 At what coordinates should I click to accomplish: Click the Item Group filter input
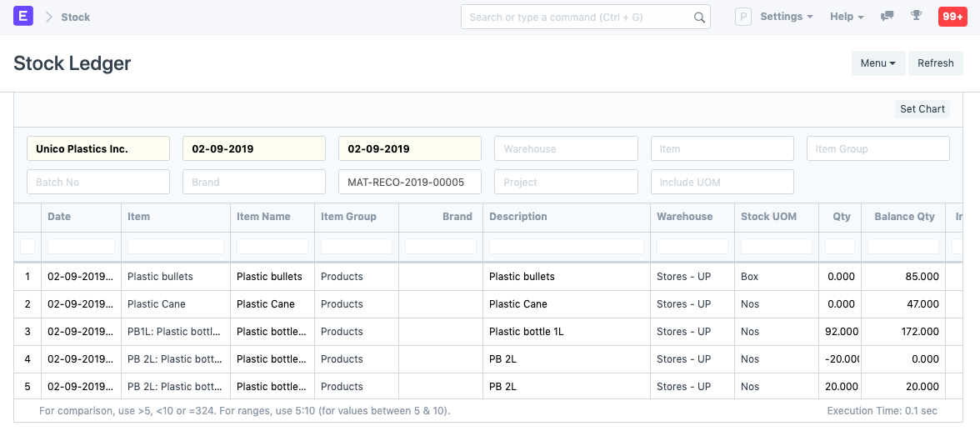877,149
